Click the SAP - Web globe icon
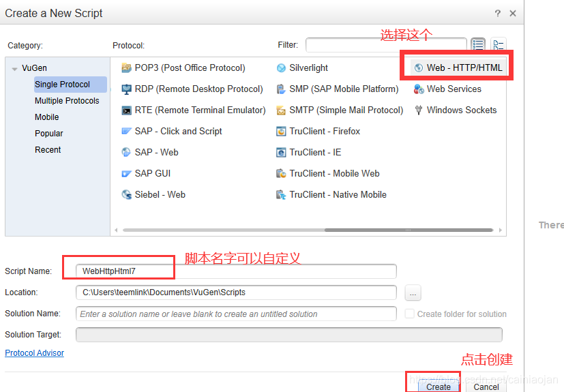 point(126,153)
